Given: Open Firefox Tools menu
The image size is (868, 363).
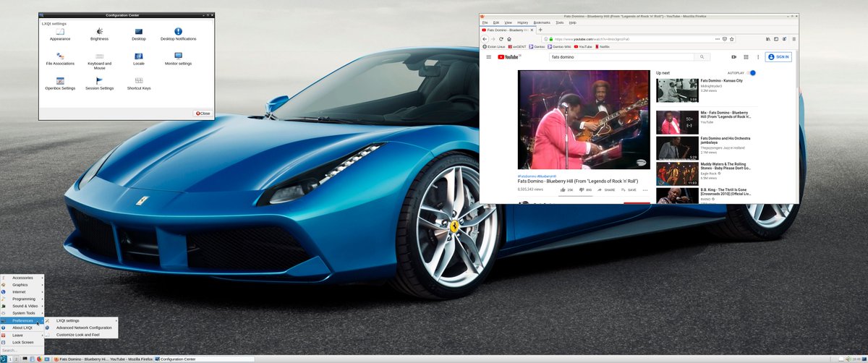Looking at the screenshot, I should click(560, 22).
